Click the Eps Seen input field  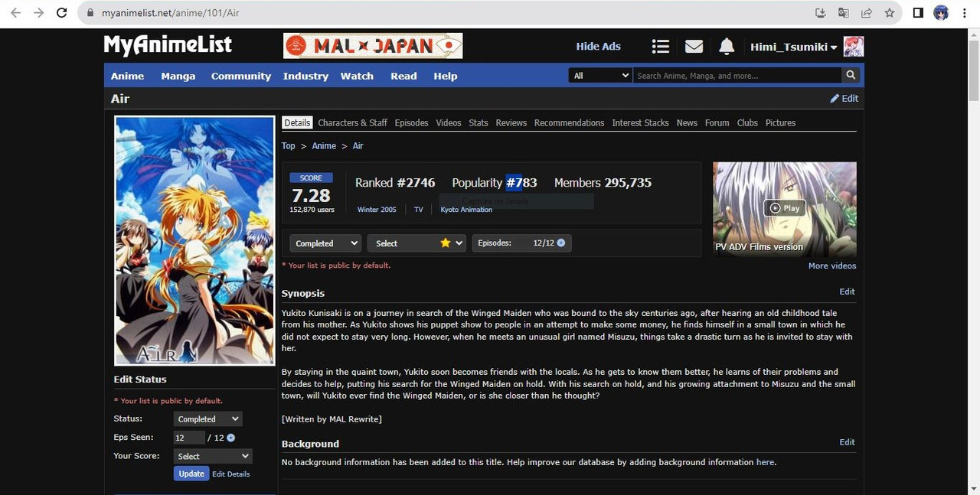click(189, 438)
